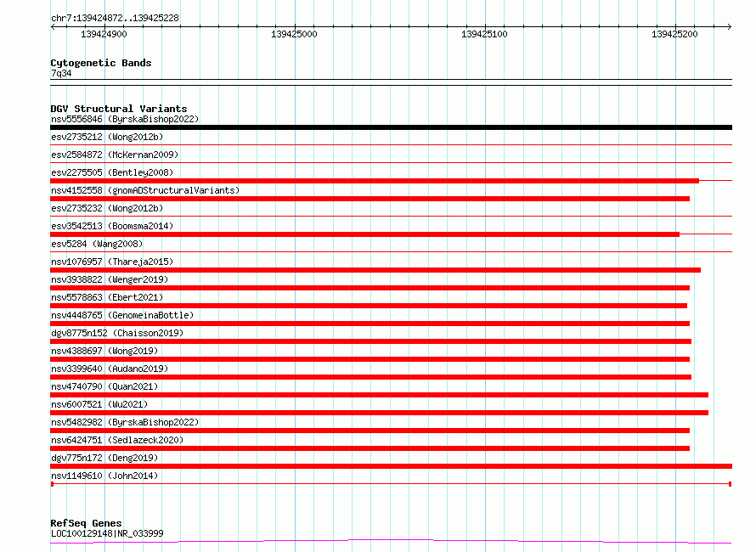Open variant nsv5482982 (ByrskaBishop2022)
Viewport: 756px width, 552px height.
coord(125,422)
